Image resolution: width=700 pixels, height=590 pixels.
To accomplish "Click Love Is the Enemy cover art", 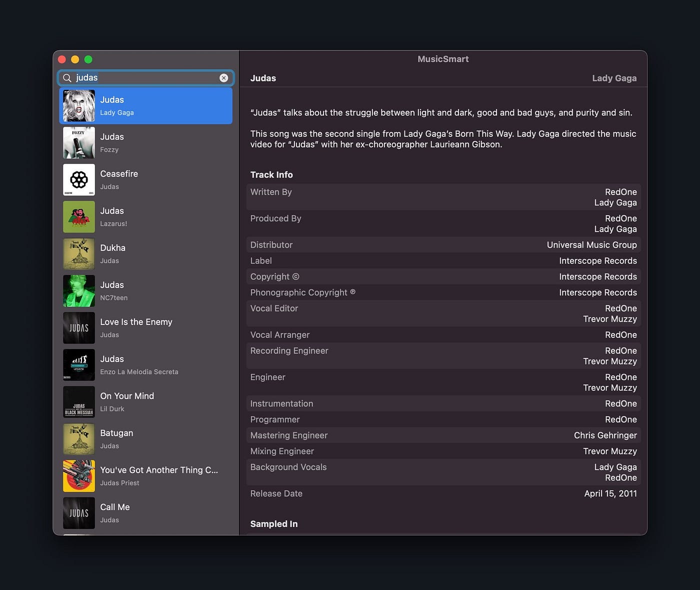I will click(x=79, y=328).
